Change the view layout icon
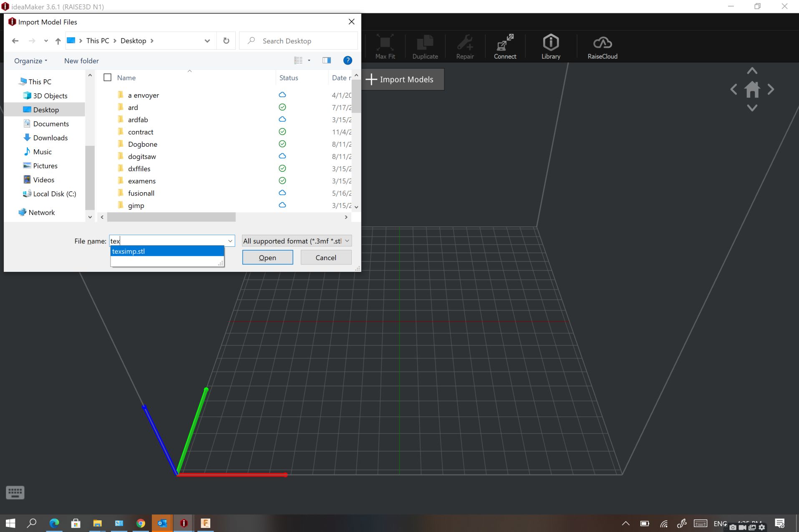 (x=298, y=60)
